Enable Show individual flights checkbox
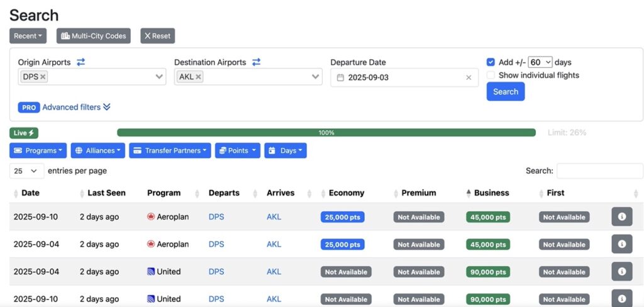 [x=491, y=75]
